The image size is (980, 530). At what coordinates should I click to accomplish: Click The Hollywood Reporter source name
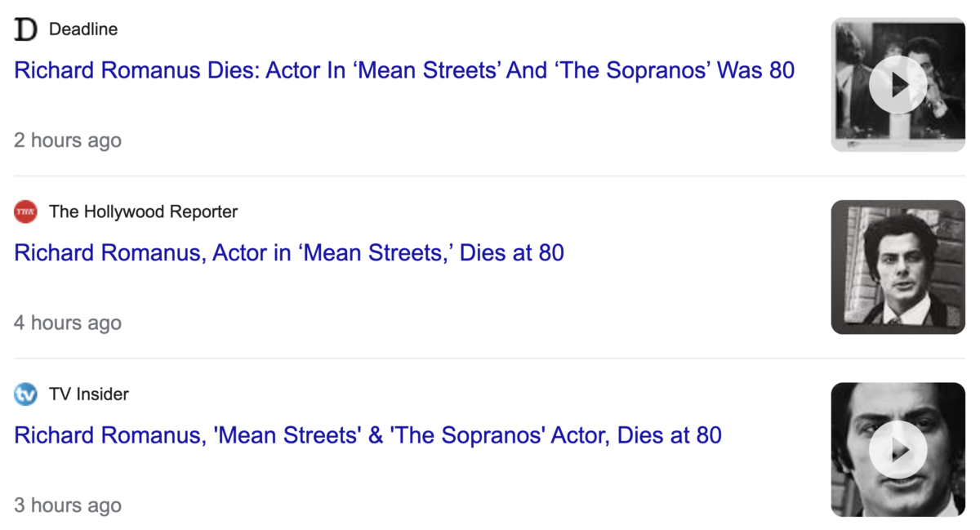(143, 212)
